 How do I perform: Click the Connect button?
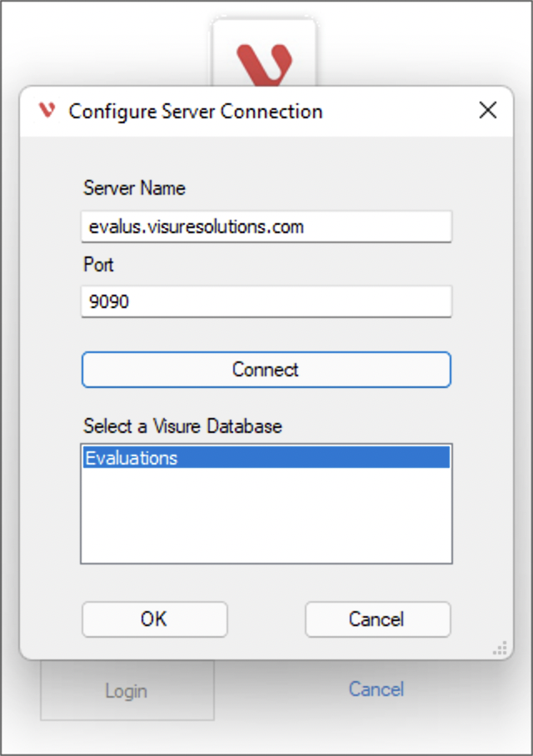click(x=266, y=370)
